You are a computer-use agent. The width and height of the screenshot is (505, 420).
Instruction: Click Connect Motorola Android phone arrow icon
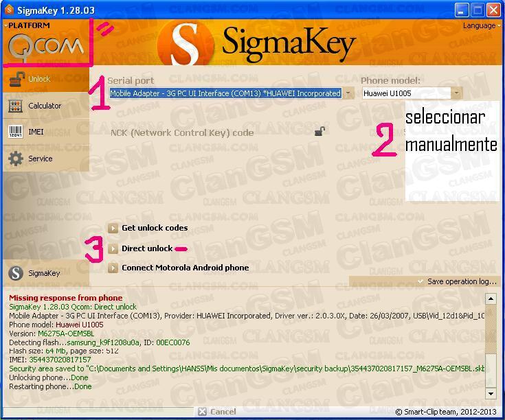113,268
